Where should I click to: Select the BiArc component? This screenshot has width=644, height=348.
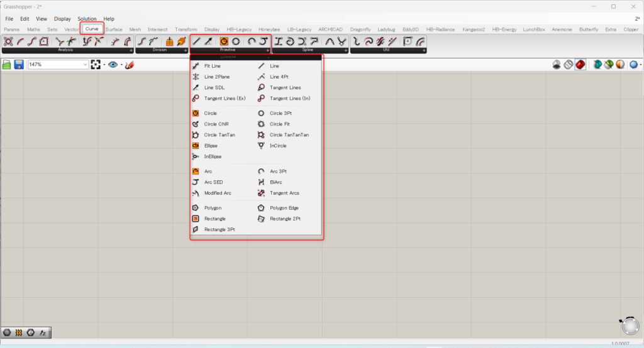[275, 182]
